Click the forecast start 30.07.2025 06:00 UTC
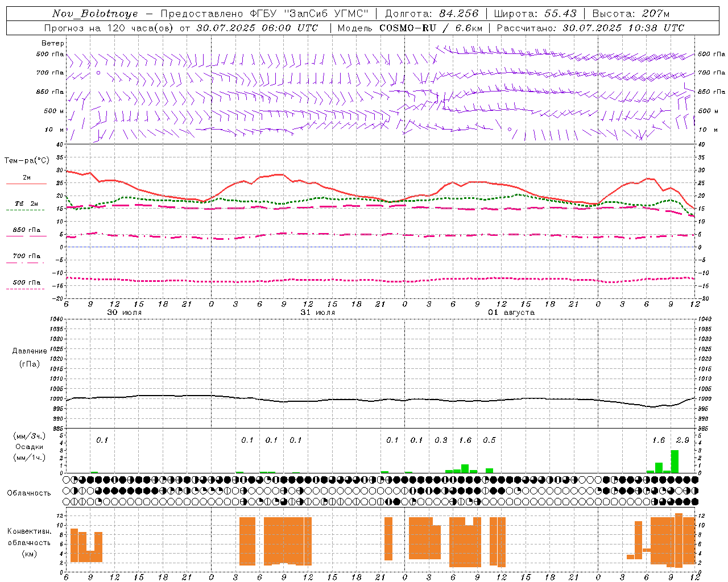This screenshot has width=728, height=582. click(257, 28)
